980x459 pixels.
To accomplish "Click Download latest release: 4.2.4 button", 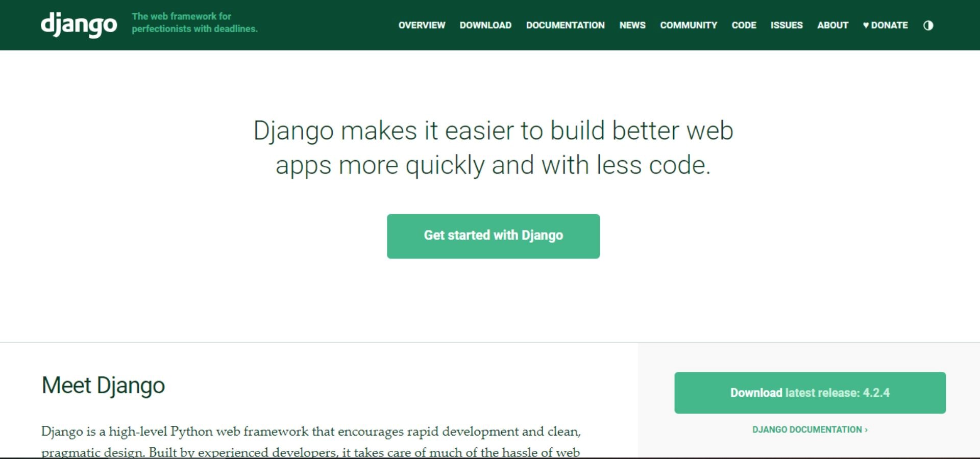I will point(810,393).
